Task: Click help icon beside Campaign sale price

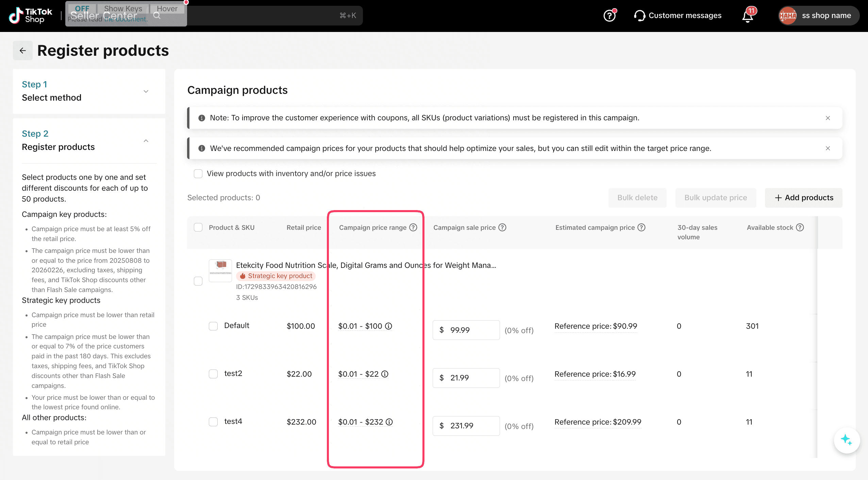Action: pos(502,227)
